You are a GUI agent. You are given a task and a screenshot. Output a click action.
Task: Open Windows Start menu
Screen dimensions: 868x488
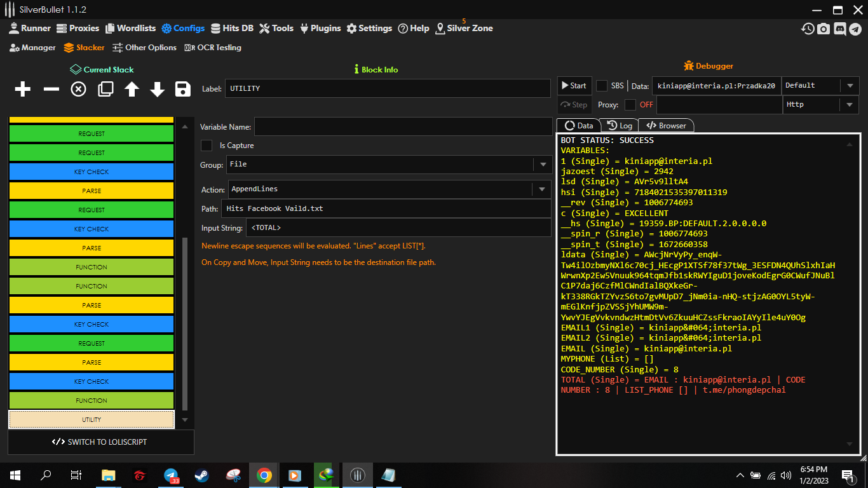tap(15, 475)
